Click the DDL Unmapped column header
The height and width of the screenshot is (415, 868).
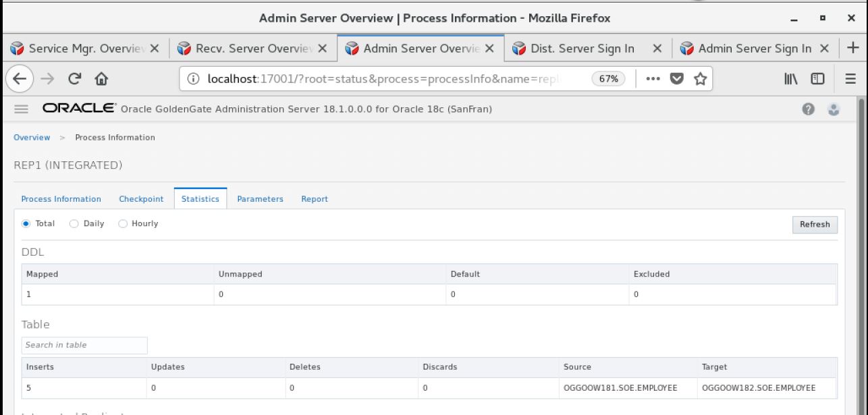coord(331,274)
